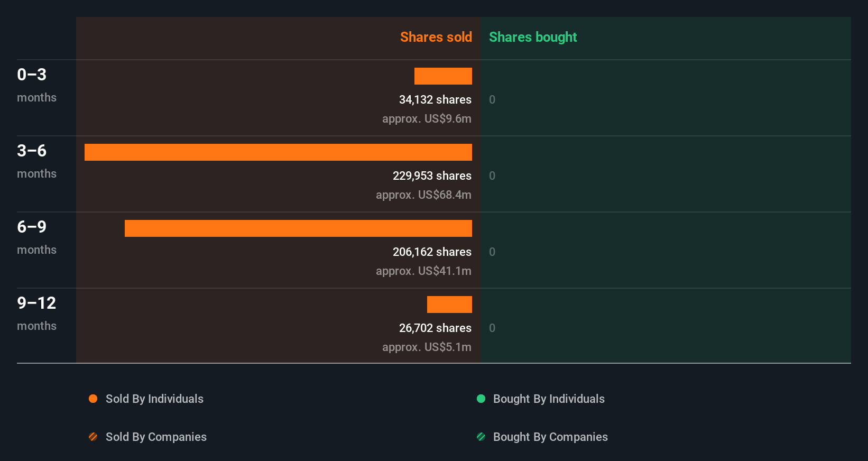This screenshot has width=868, height=461.
Task: Click the 9–12 months orange bar
Action: pyautogui.click(x=449, y=305)
